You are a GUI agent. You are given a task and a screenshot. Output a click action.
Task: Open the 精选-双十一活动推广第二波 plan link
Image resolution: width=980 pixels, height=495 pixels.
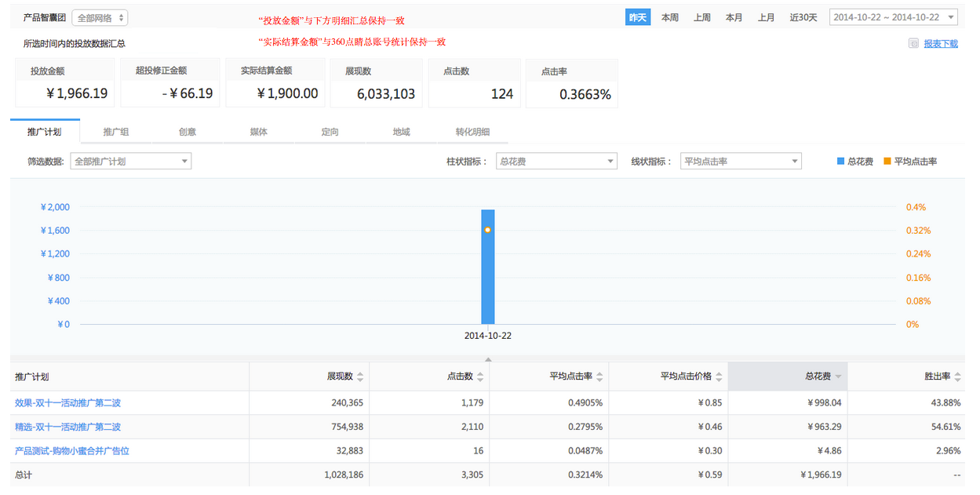point(67,428)
